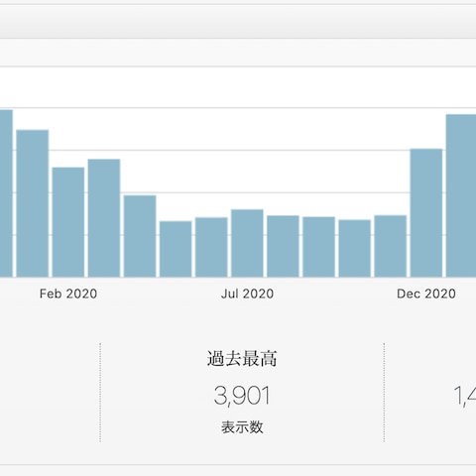Select the bar right after Feb 2020 bar
Viewport: 476px width, 476px height.
104,218
